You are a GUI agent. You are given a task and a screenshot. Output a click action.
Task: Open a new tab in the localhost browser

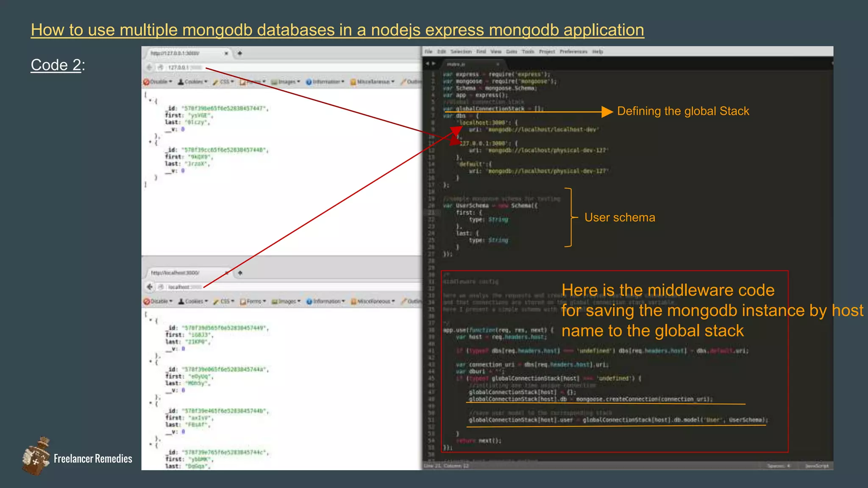click(x=240, y=273)
